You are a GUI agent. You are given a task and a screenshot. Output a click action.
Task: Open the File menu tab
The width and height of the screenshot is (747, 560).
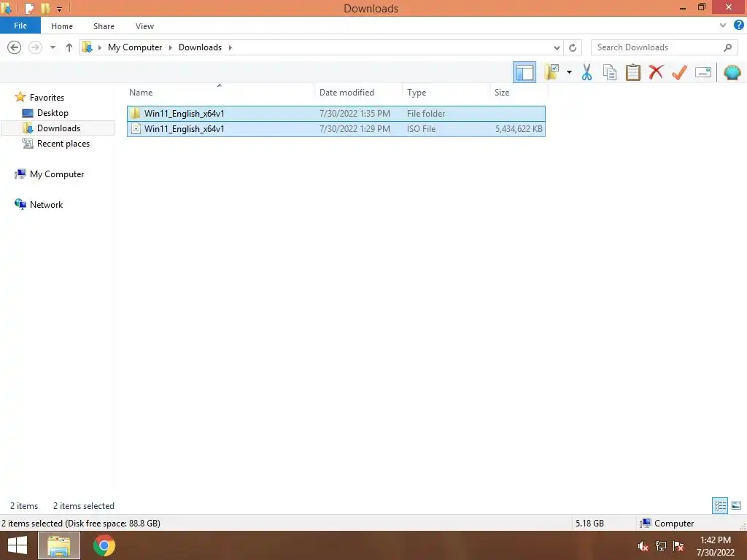(20, 26)
